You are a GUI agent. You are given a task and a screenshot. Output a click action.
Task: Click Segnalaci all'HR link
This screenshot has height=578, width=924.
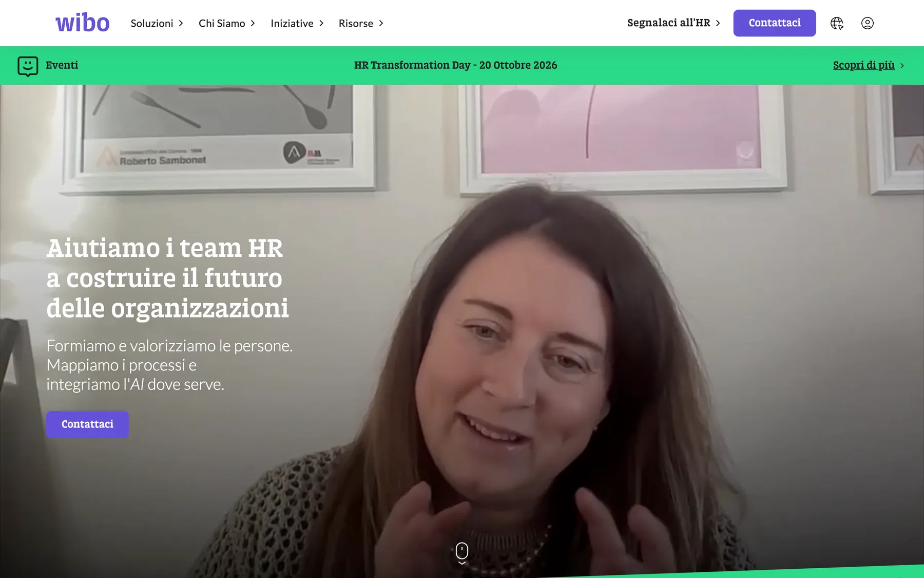[673, 23]
